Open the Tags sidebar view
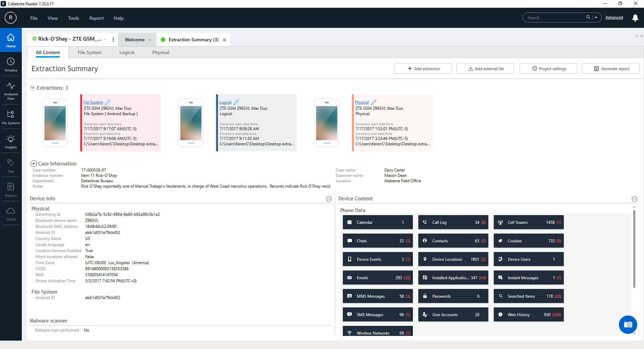This screenshot has width=644, height=349. point(11,165)
